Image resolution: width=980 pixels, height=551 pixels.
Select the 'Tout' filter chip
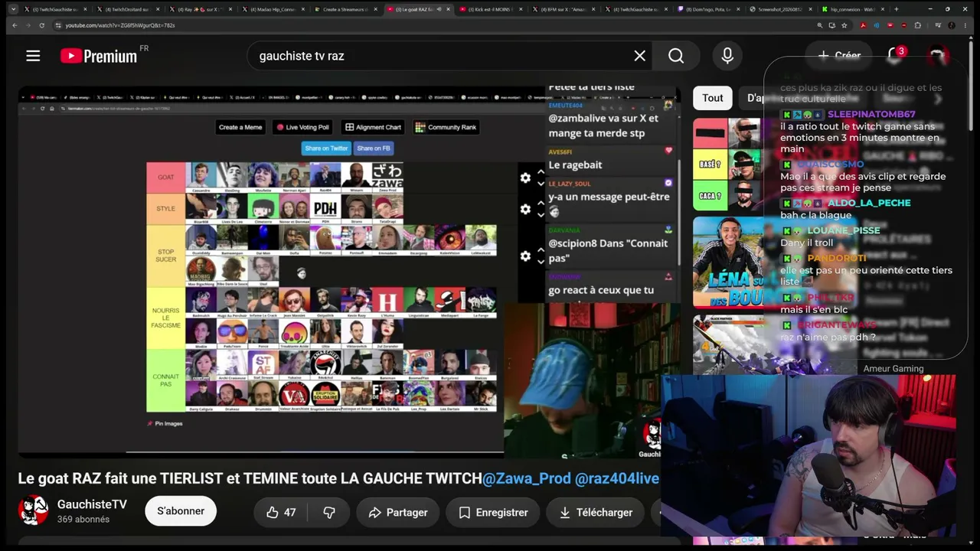tap(713, 97)
